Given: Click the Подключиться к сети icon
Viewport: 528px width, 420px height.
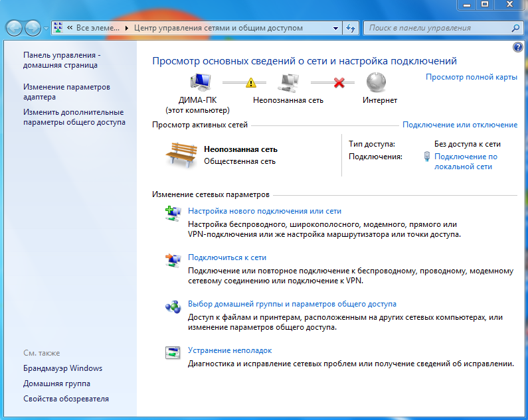Looking at the screenshot, I should 173,260.
